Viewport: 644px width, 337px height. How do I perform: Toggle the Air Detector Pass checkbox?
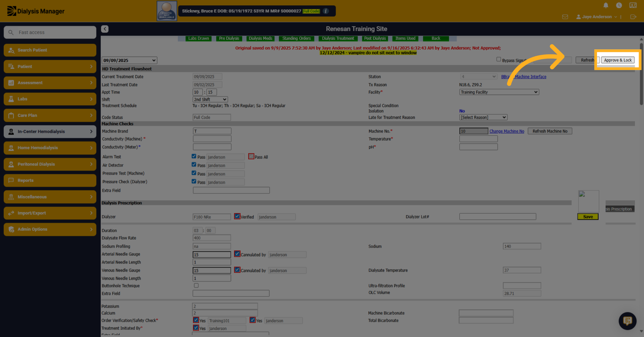[194, 164]
